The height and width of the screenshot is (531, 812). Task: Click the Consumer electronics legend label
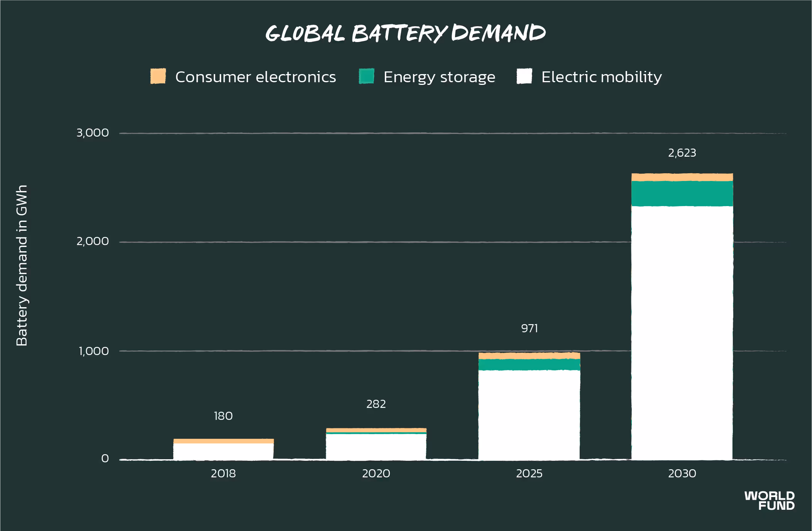pos(255,77)
